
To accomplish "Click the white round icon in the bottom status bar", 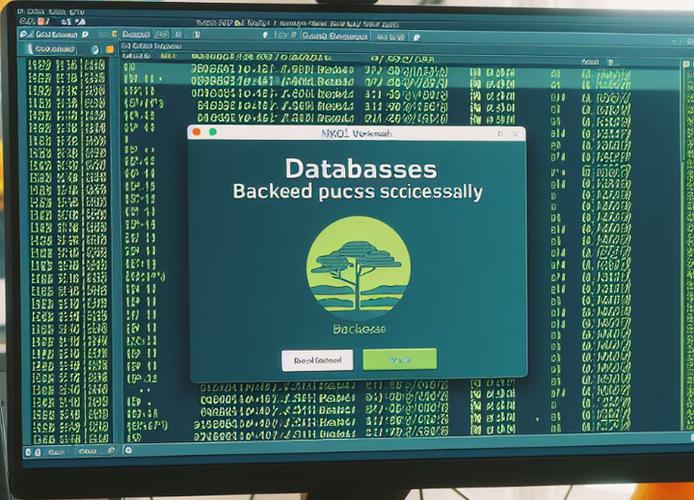I will point(128,450).
